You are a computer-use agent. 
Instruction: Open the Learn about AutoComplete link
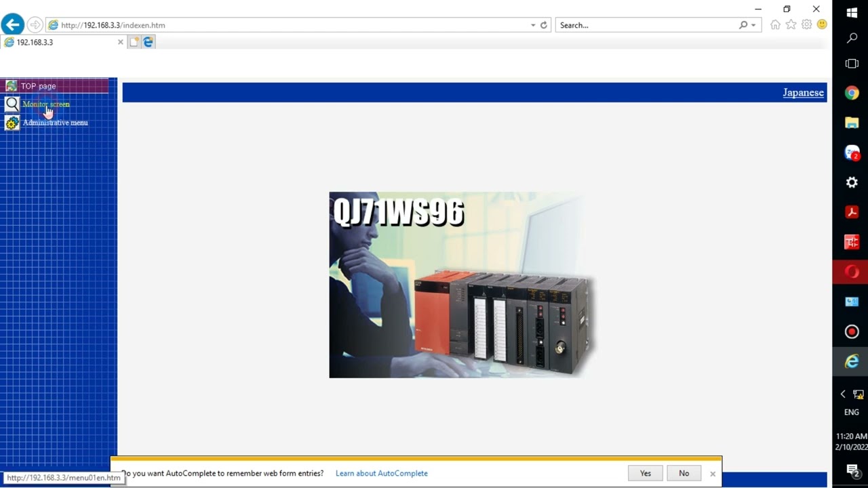click(x=382, y=473)
